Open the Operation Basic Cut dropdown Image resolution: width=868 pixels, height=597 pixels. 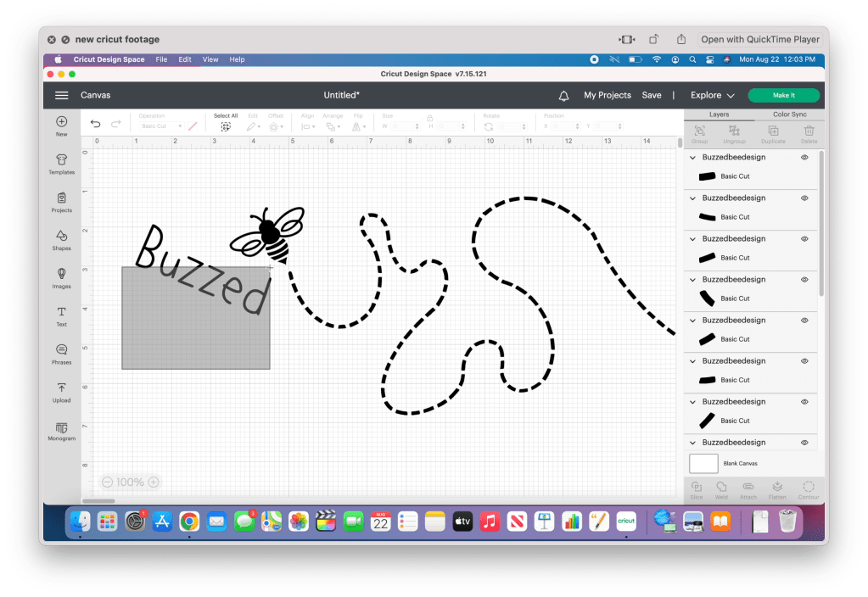tap(161, 126)
